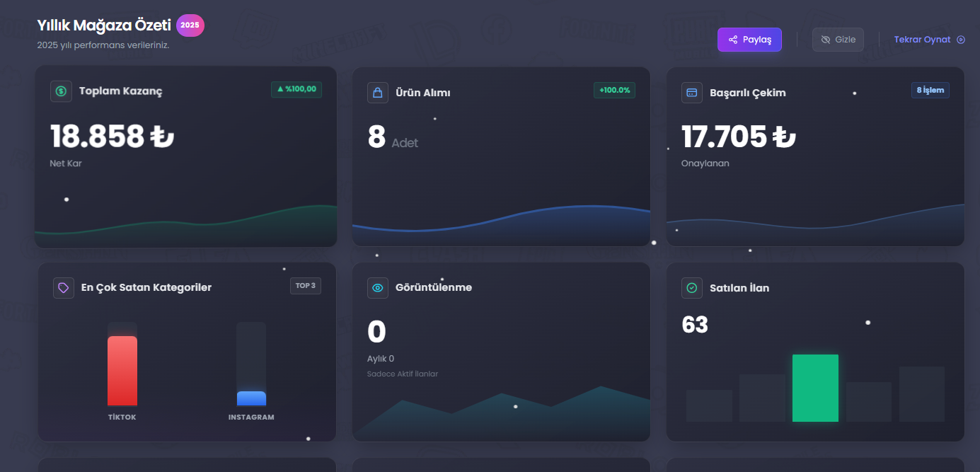Image resolution: width=980 pixels, height=472 pixels.
Task: Click the %100,00 growth badge
Action: pos(296,89)
